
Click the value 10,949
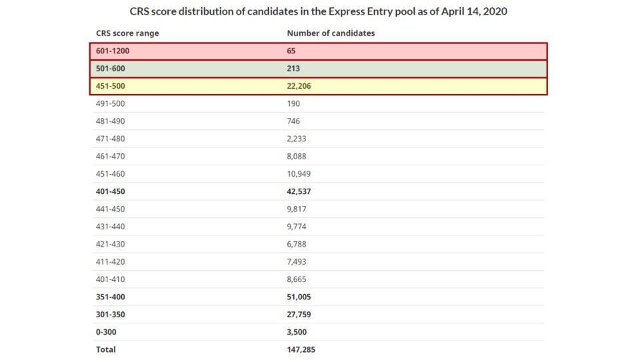tap(299, 174)
